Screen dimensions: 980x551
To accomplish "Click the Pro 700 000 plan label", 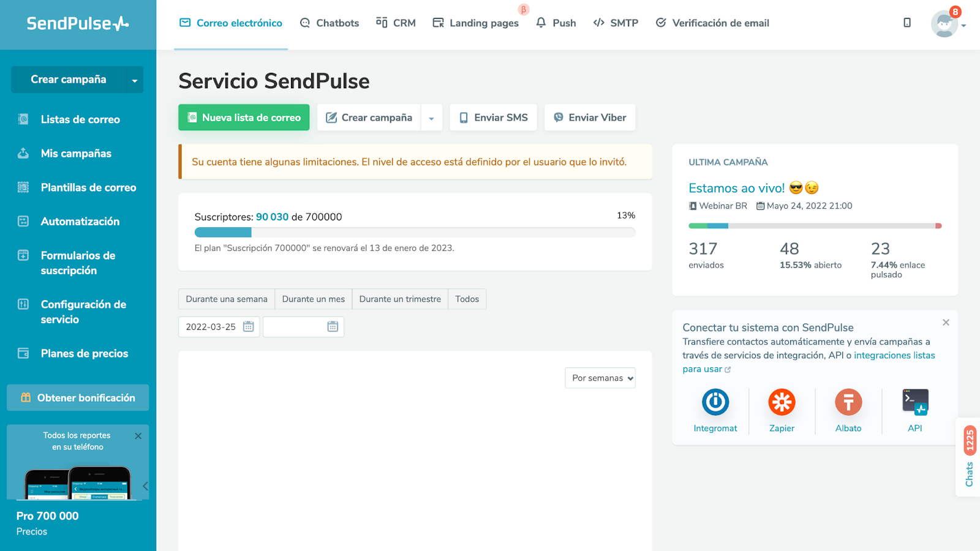I will [48, 516].
